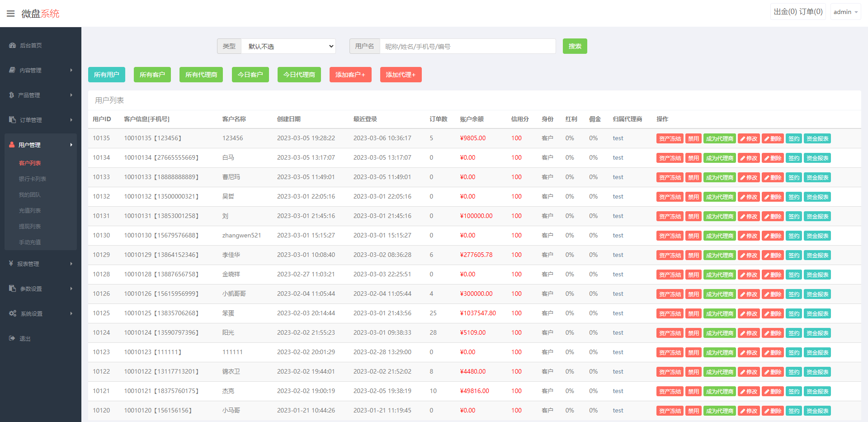Select the 后台首页 dashboard icon
Viewport: 868px width, 422px height.
(12, 45)
